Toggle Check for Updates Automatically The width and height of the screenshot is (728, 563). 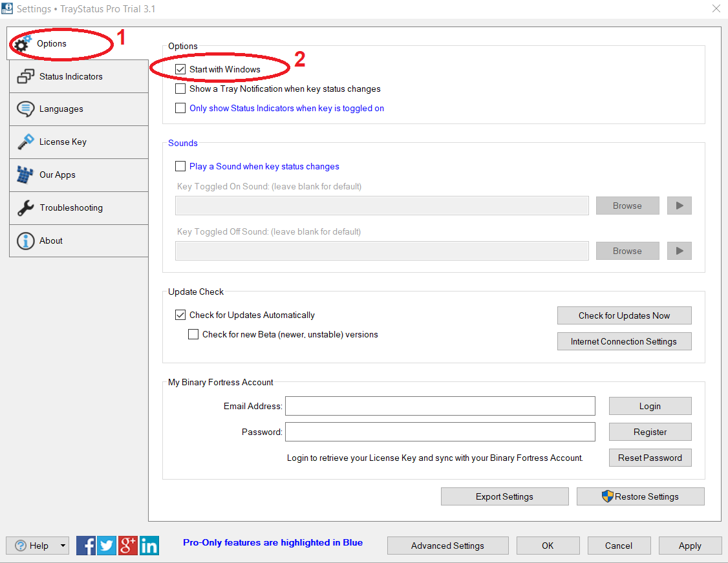180,315
